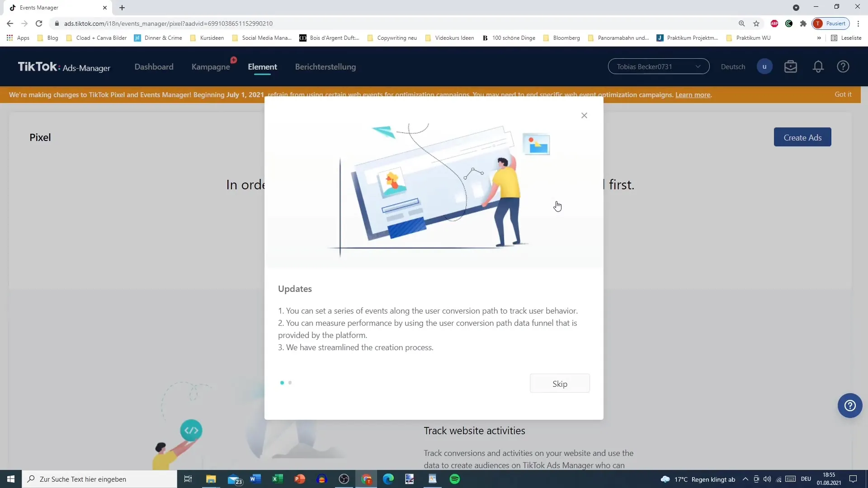Screen dimensions: 868x488
Task: Select the second pagination dot
Action: [x=290, y=383]
